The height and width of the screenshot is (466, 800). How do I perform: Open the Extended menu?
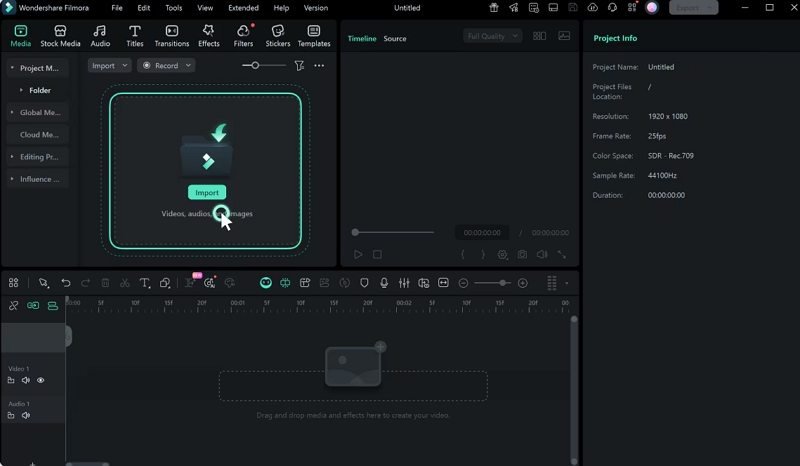(x=243, y=8)
